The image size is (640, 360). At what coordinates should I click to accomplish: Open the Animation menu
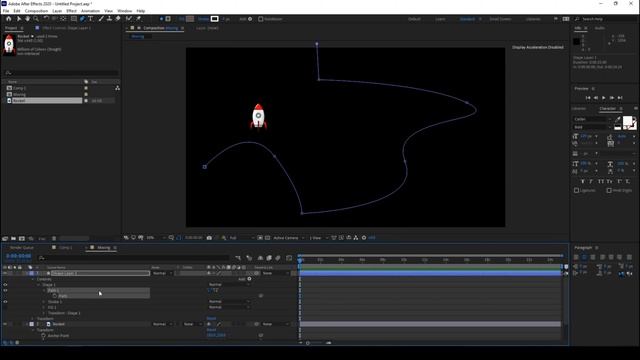tap(90, 11)
